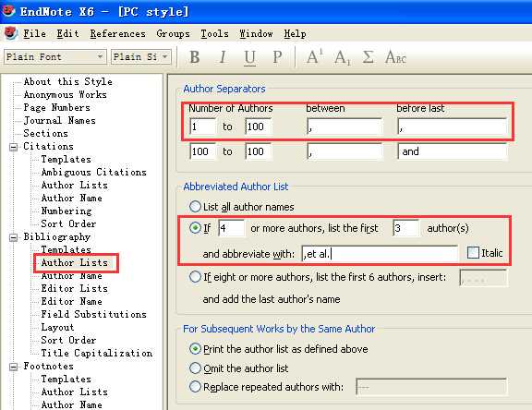Viewport: 532px width, 410px height.
Task: Apply Small Caps formatting
Action: 395,57
